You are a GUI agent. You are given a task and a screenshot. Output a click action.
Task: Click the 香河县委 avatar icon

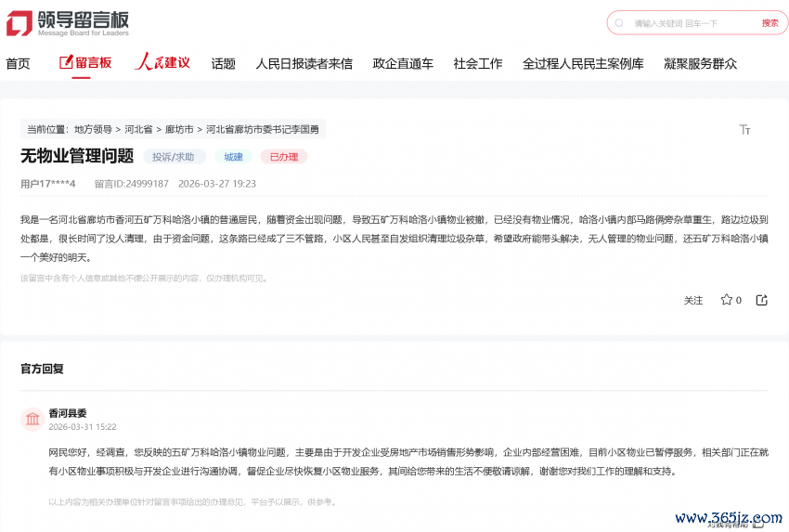32,420
